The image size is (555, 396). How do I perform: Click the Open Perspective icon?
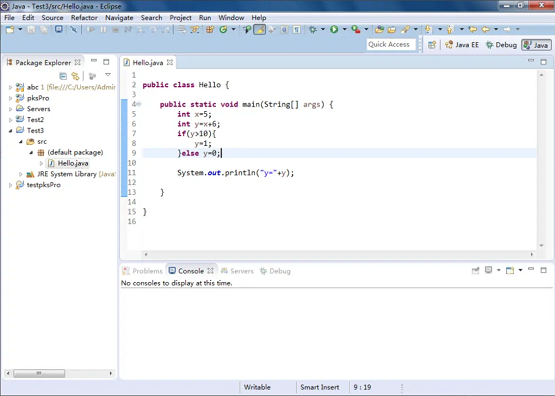[x=432, y=45]
